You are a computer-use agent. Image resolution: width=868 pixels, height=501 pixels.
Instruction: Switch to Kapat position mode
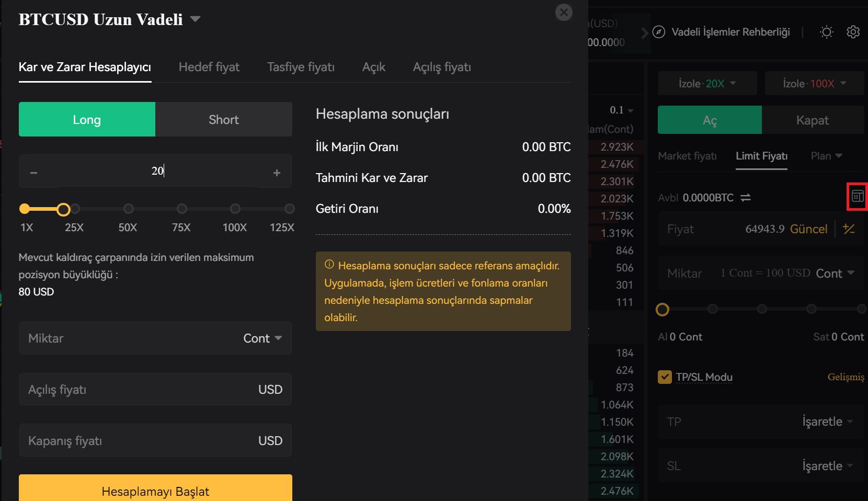coord(813,120)
